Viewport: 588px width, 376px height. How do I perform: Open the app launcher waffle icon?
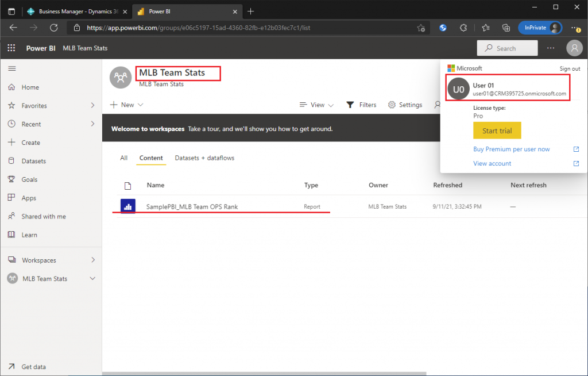tap(11, 48)
